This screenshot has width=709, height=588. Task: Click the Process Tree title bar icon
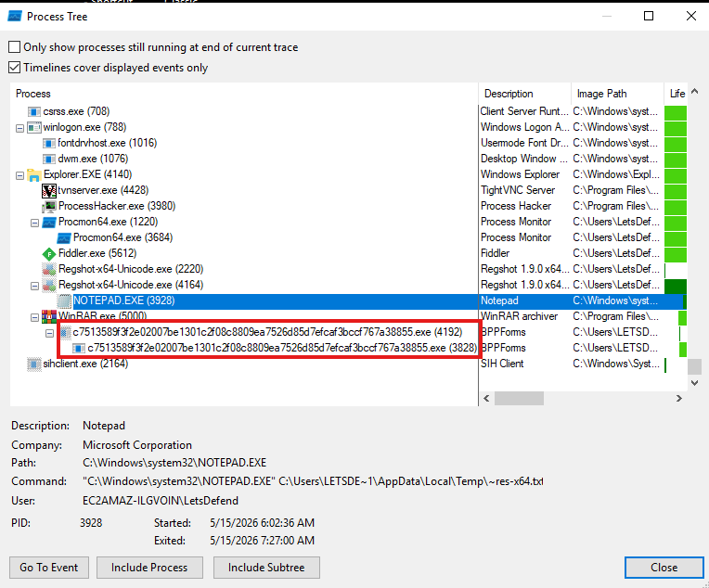click(x=15, y=17)
